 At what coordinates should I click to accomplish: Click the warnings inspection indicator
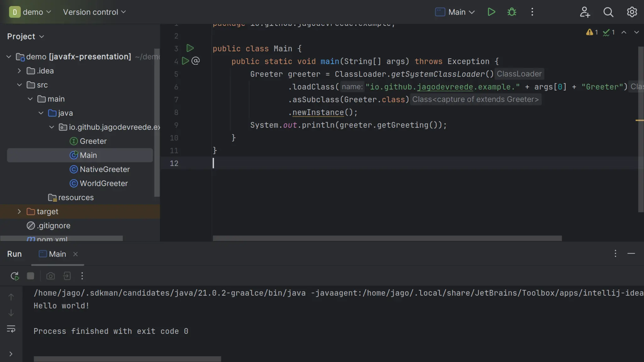pyautogui.click(x=592, y=32)
